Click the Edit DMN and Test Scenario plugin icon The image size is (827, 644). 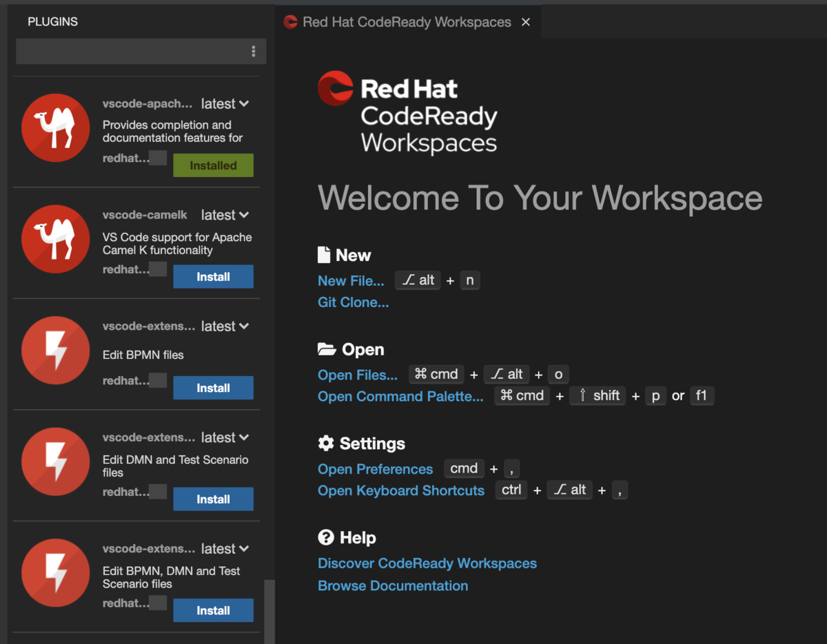coord(55,461)
